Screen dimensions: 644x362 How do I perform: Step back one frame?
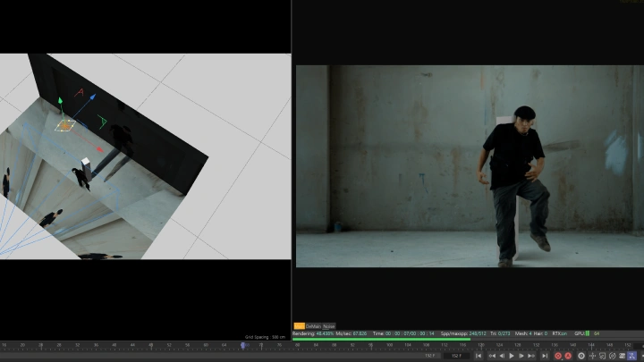tap(502, 356)
